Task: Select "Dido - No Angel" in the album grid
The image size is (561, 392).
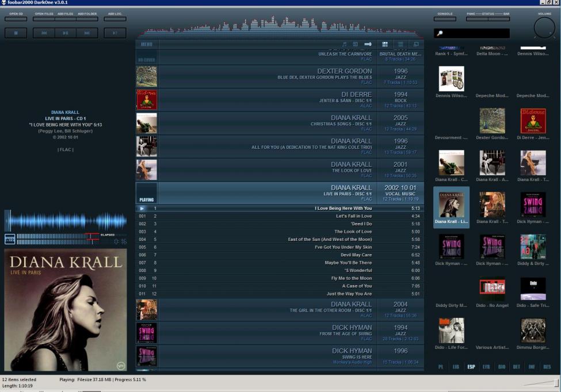Action: tap(492, 291)
